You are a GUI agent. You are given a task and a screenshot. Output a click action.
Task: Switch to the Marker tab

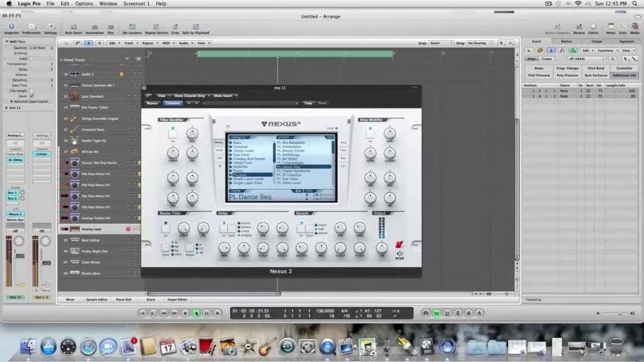pos(566,42)
